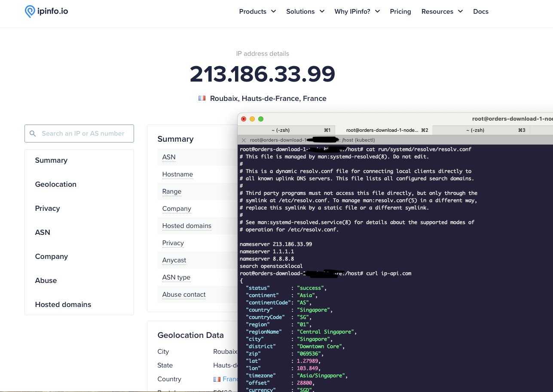
Task: Go to the Pricing page
Action: click(400, 12)
